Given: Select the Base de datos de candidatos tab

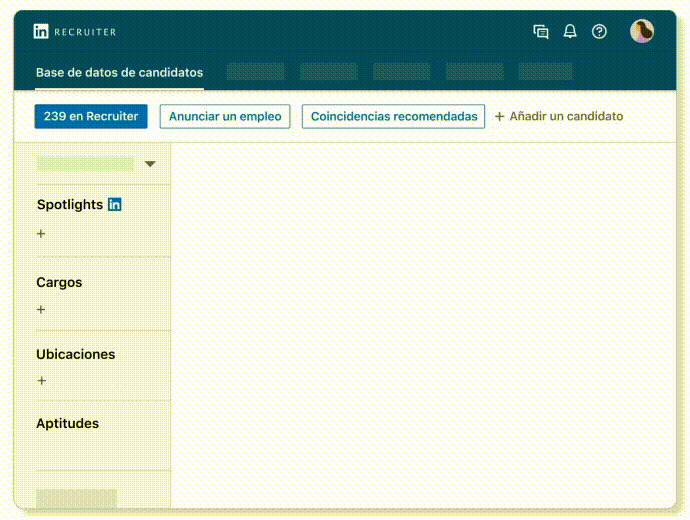Looking at the screenshot, I should click(x=119, y=73).
